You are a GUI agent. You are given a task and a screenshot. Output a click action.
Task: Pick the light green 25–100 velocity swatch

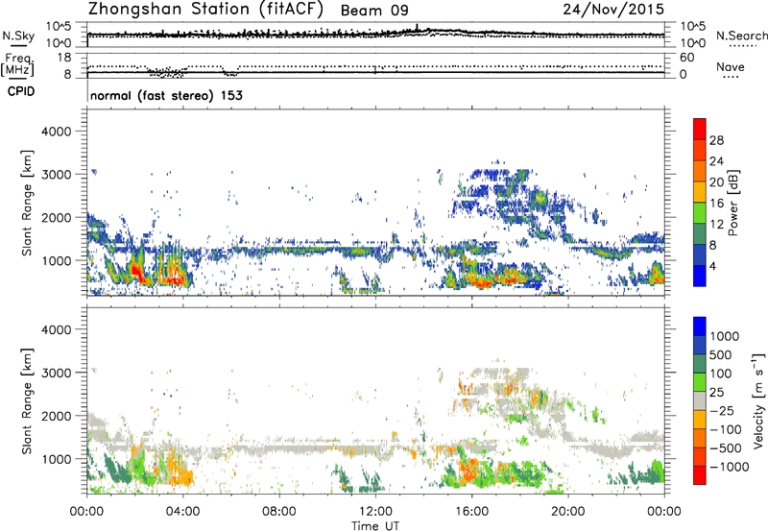pos(700,382)
